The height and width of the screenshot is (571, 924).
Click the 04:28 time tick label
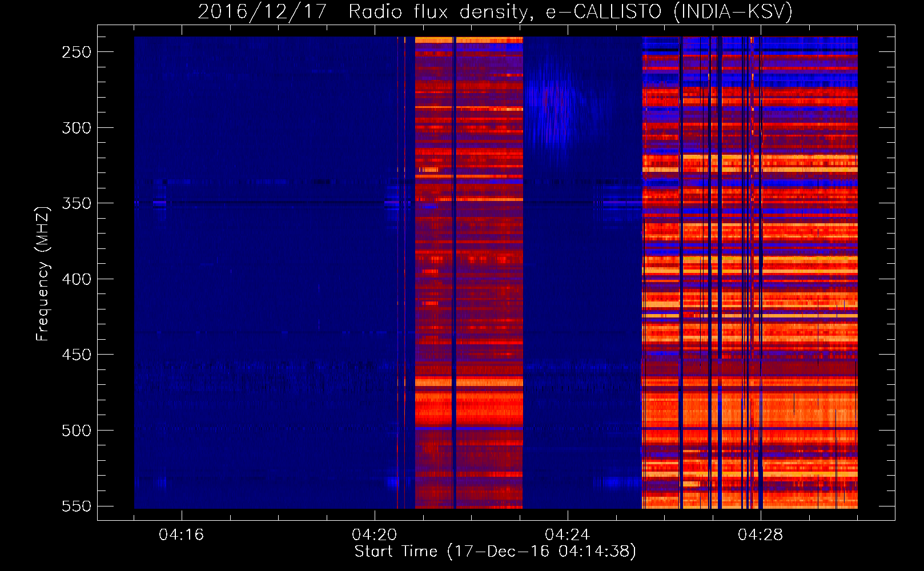pyautogui.click(x=760, y=535)
